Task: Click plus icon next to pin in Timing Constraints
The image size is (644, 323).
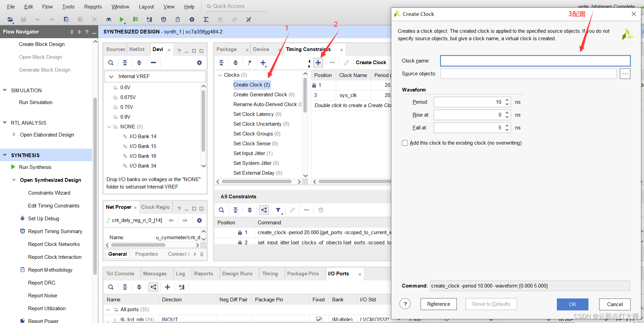Action: coord(263,63)
